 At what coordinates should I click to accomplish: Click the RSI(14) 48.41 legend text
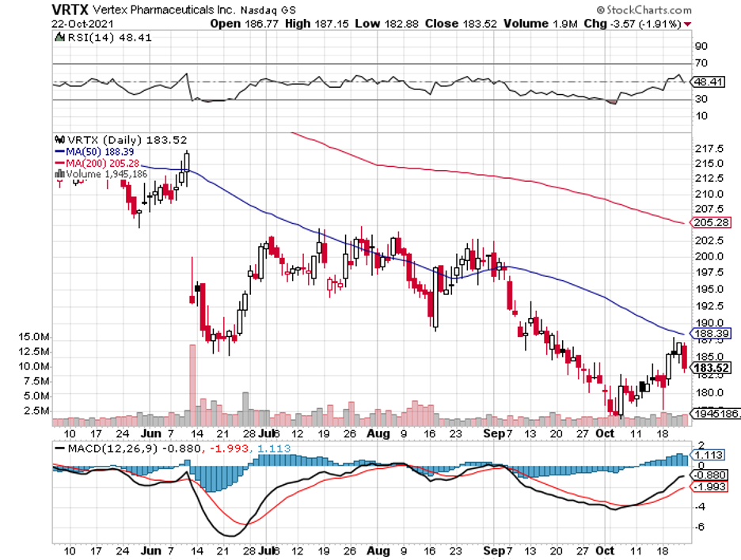coord(109,38)
